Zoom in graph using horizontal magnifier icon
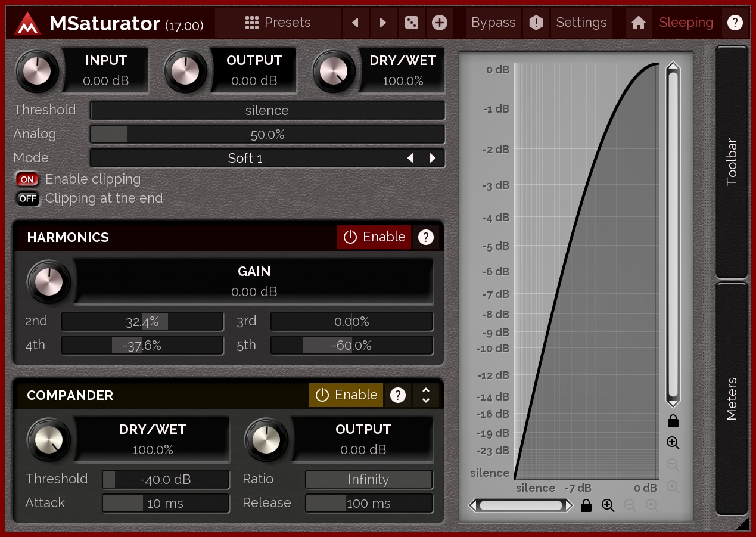Image resolution: width=756 pixels, height=537 pixels. click(608, 505)
